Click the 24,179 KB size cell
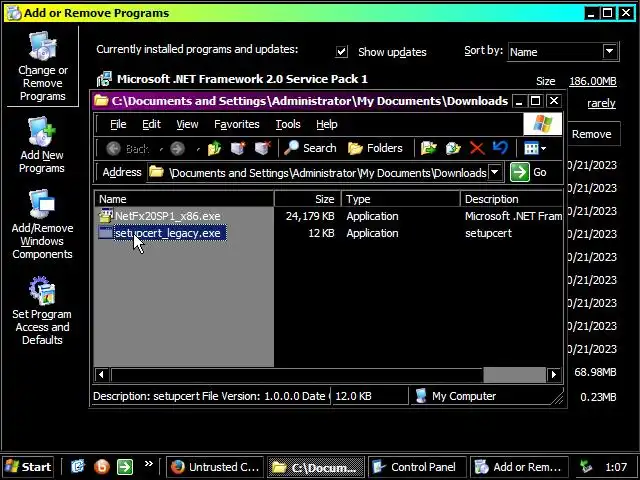 point(310,216)
